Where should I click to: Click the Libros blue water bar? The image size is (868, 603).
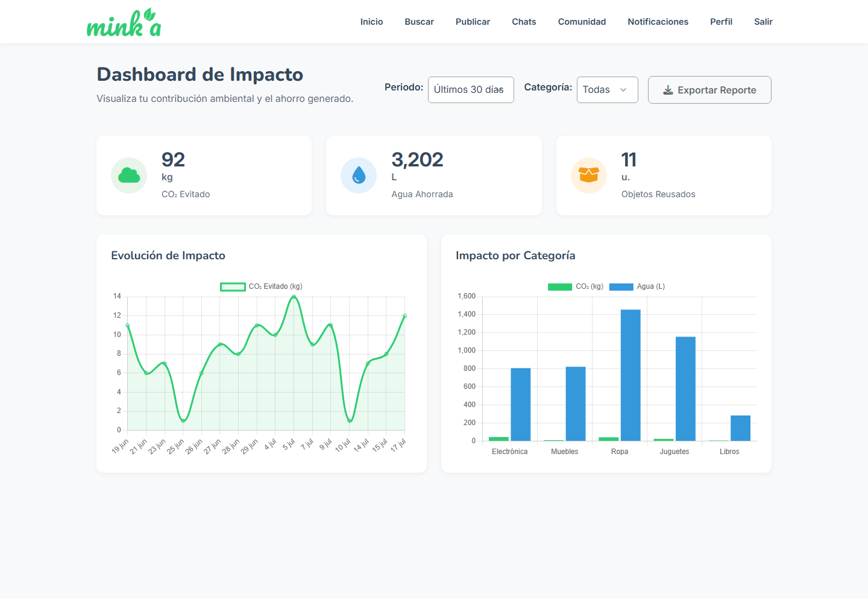[x=740, y=428]
